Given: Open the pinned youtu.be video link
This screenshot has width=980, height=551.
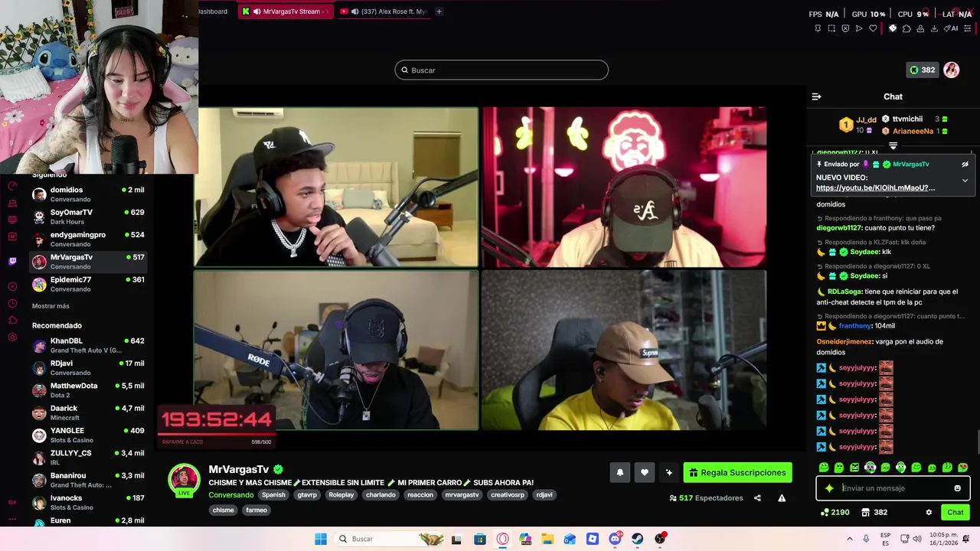Looking at the screenshot, I should point(875,187).
